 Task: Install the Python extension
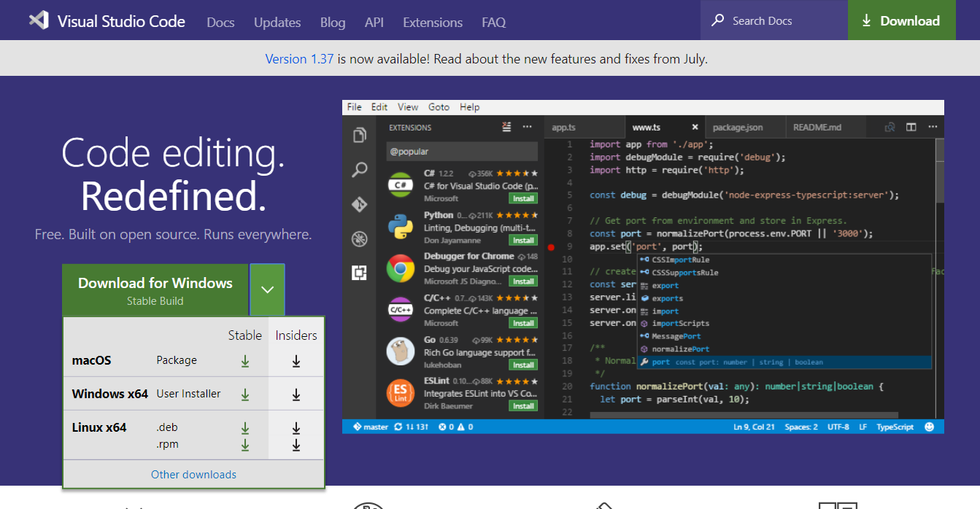pyautogui.click(x=523, y=240)
